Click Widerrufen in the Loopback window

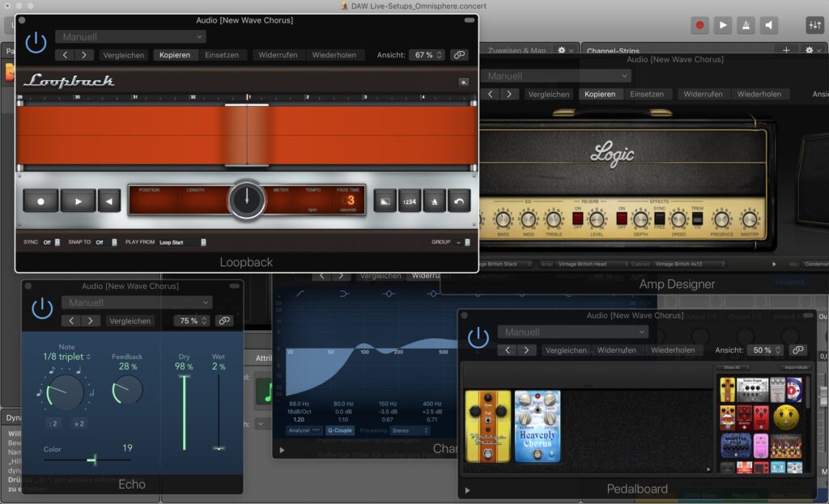tap(278, 55)
